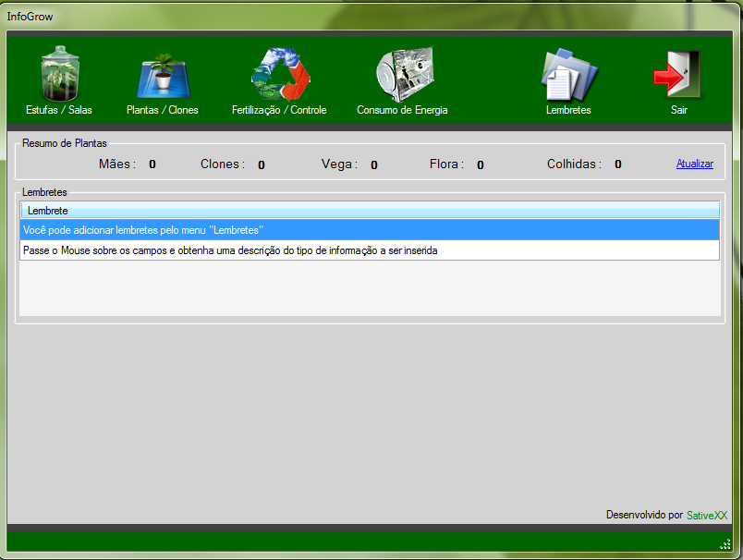Screen dimensions: 743x560
Task: Select row 'Passe o Mouse sobre os campos'
Action: [370, 250]
